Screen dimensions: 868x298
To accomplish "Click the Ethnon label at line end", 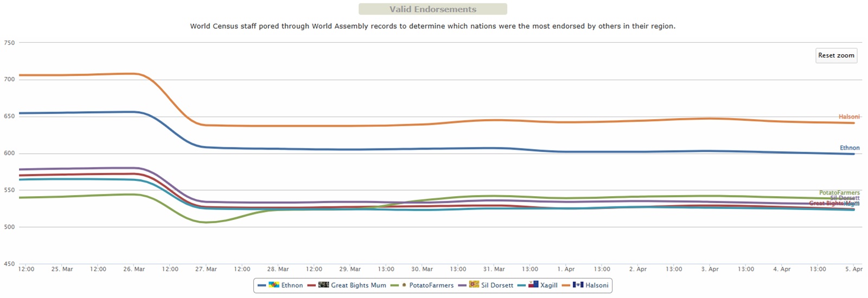I will click(850, 148).
